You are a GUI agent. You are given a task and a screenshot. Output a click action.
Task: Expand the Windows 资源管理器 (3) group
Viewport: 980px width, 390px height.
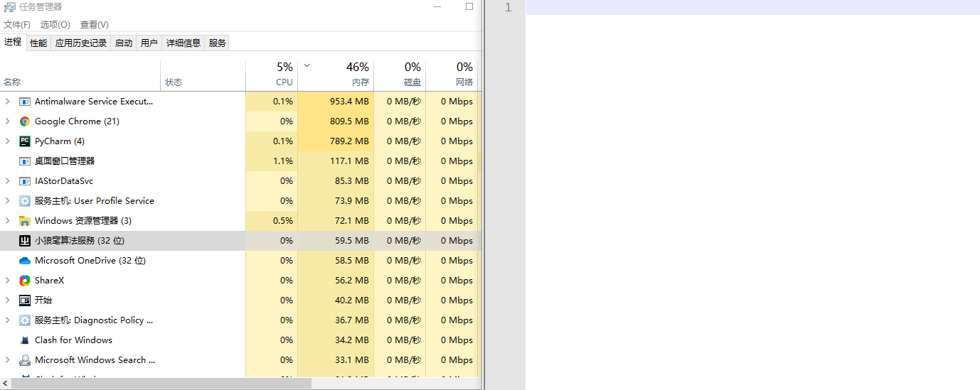(8, 221)
